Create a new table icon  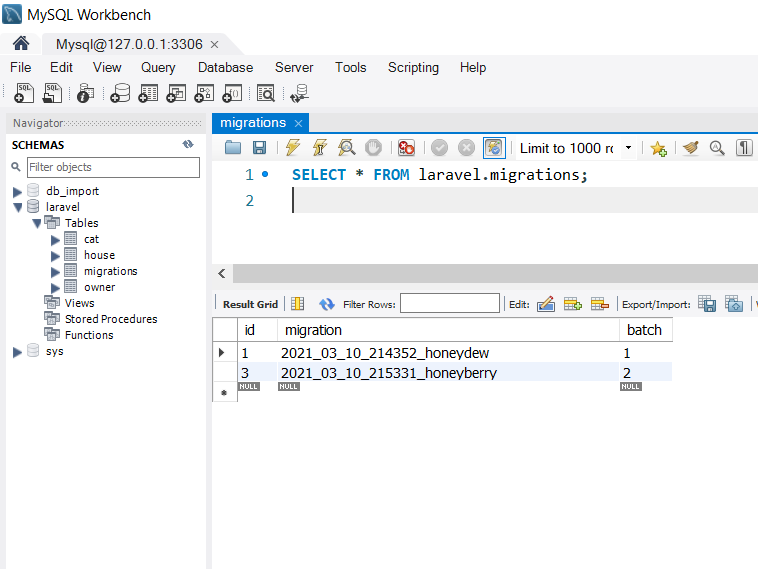(148, 93)
